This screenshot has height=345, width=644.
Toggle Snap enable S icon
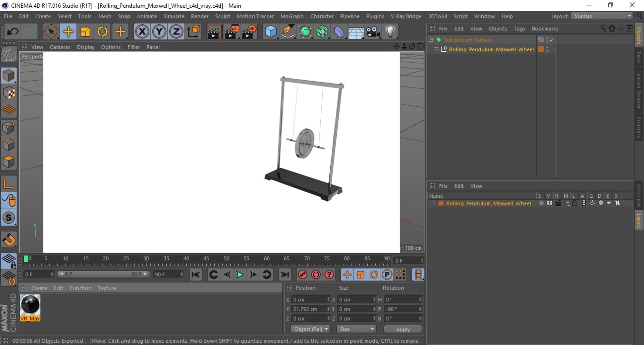pyautogui.click(x=9, y=218)
